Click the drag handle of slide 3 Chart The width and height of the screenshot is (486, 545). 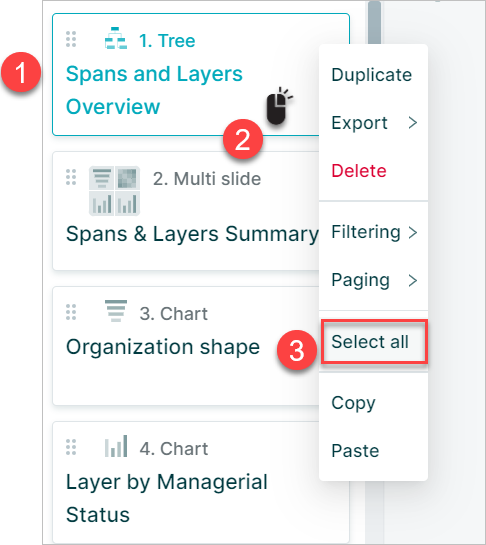click(x=71, y=312)
